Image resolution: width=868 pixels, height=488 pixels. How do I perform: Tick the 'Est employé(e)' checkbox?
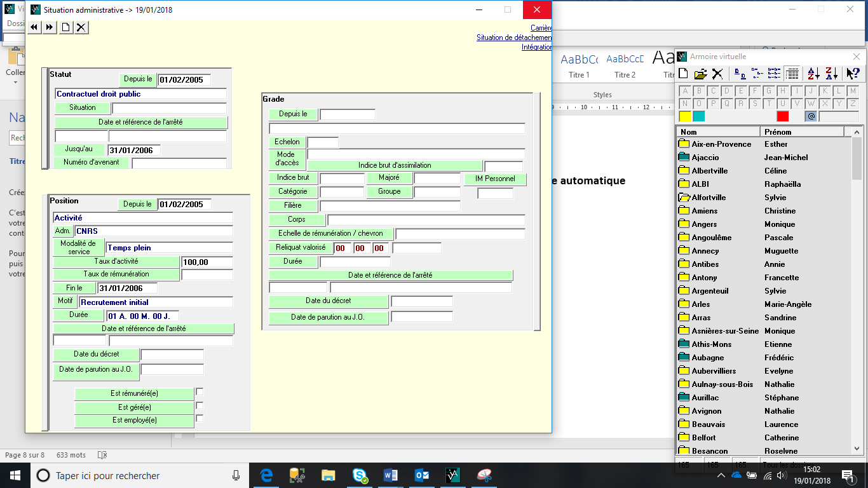point(200,418)
